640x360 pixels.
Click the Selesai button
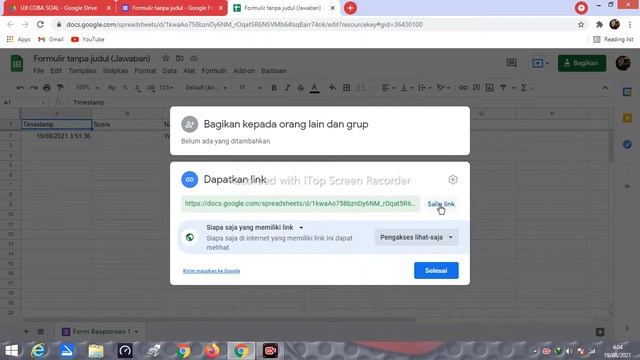[436, 271]
